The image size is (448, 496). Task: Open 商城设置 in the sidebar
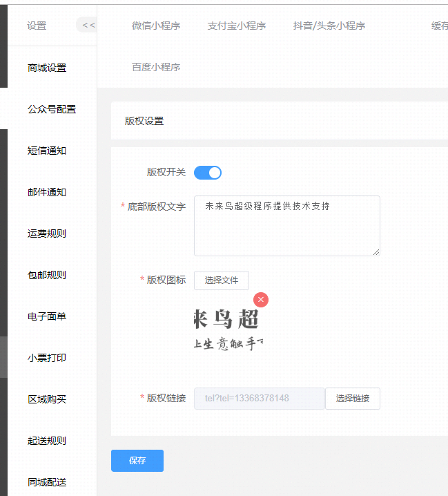(x=47, y=68)
